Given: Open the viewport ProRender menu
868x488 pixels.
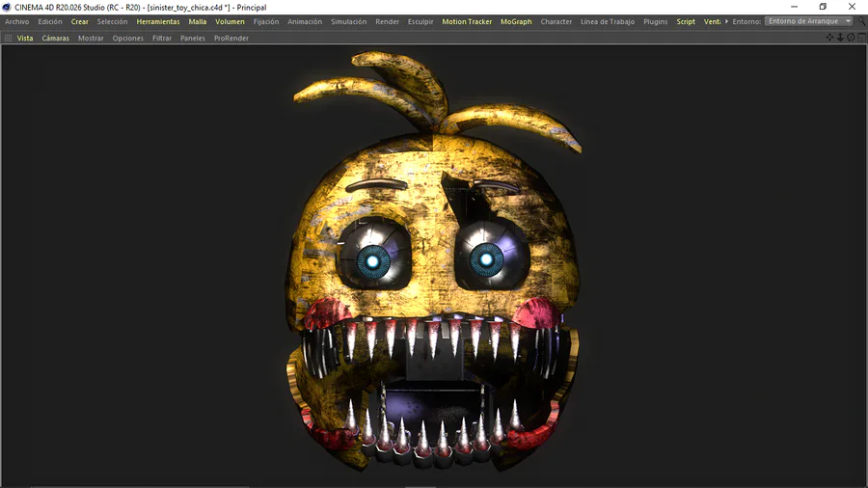Looking at the screenshot, I should coord(231,39).
